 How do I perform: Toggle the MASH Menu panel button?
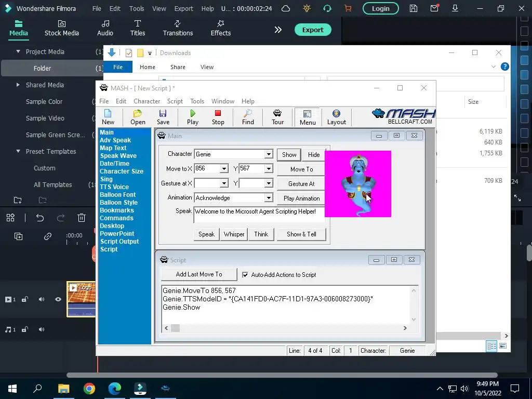308,117
